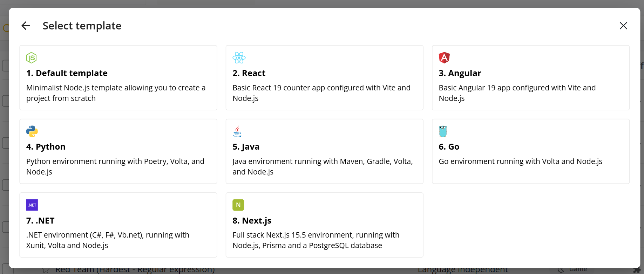Click the green Next.js N icon
The image size is (644, 274).
[x=238, y=205]
